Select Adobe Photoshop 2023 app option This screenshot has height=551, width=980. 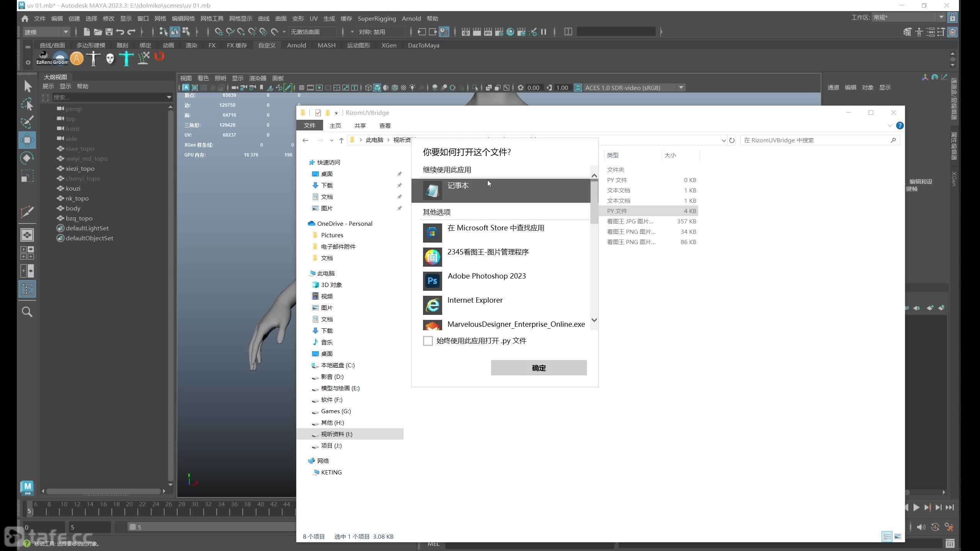click(501, 281)
